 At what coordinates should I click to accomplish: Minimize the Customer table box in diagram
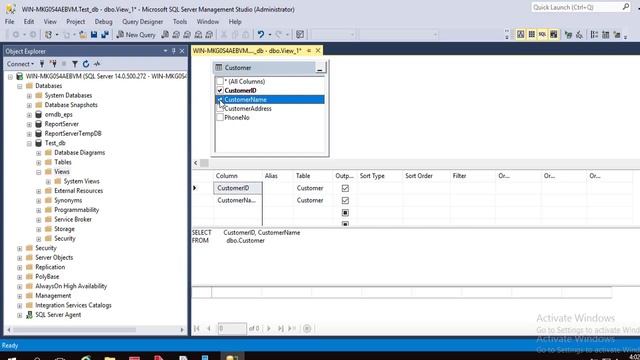[320, 68]
